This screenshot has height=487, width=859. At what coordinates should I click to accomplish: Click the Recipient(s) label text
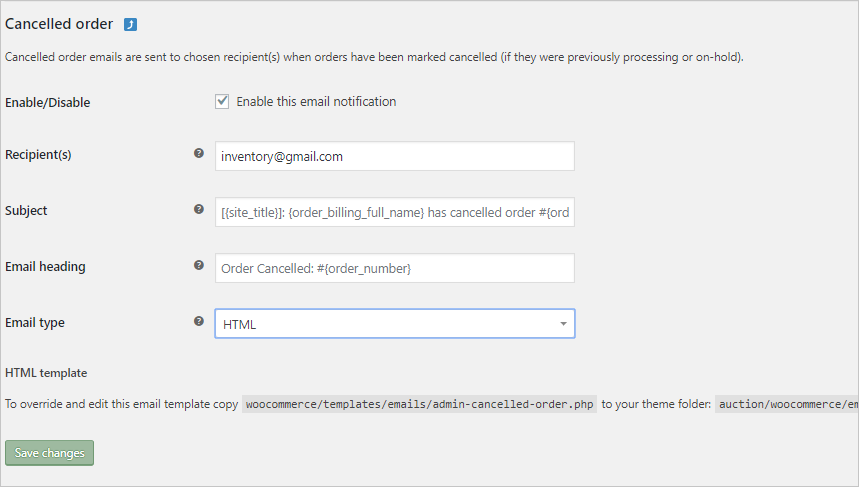(x=38, y=155)
